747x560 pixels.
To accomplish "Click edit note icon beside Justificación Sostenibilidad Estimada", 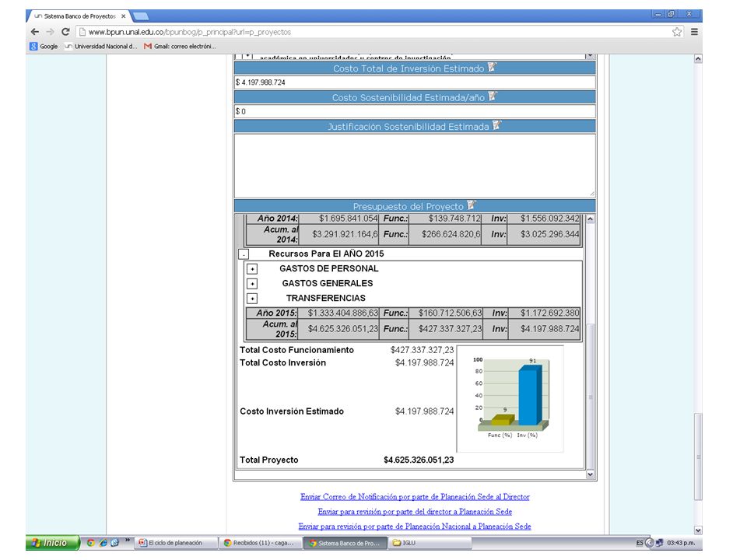I will pyautogui.click(x=497, y=126).
